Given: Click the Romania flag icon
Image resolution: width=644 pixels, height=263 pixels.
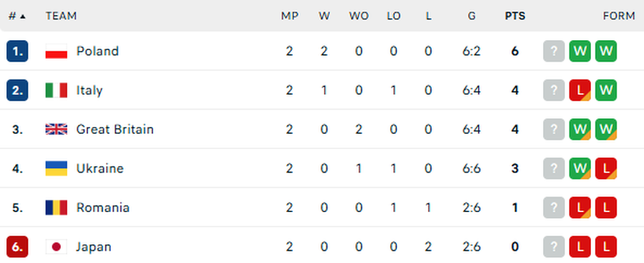Looking at the screenshot, I should pos(57,207).
